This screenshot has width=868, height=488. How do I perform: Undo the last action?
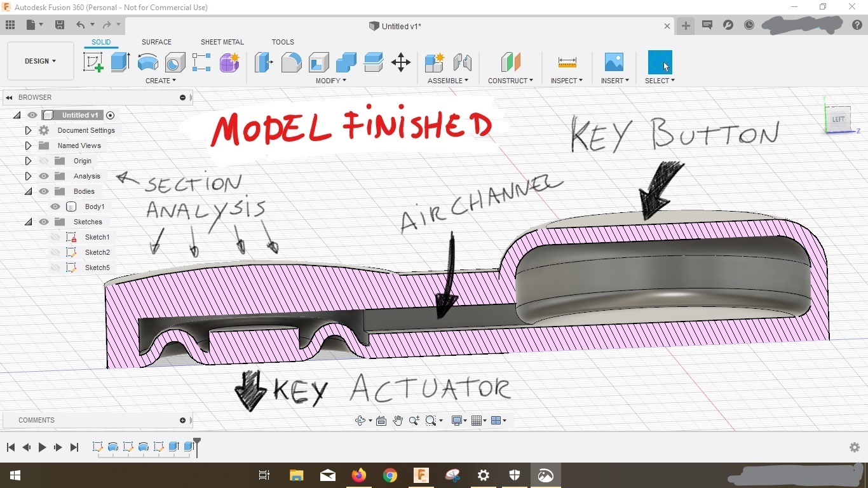[80, 25]
